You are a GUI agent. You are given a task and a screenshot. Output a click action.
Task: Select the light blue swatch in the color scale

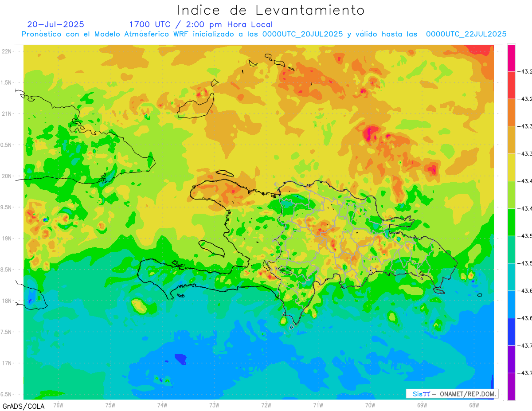point(511,304)
